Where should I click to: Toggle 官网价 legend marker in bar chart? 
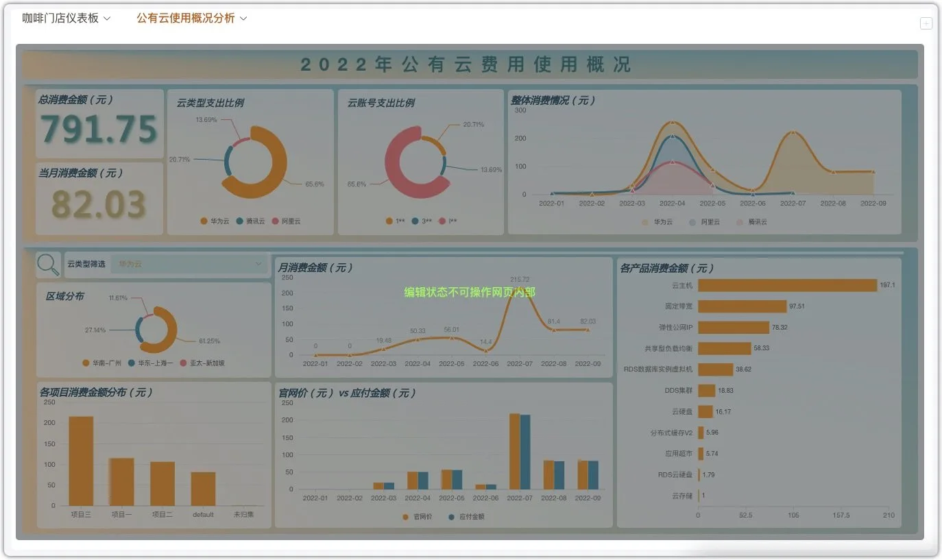[406, 516]
